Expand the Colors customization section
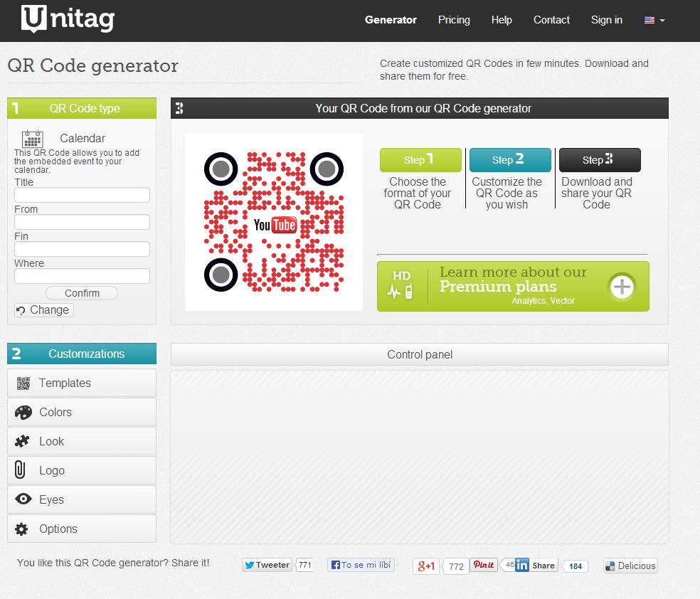This screenshot has width=700, height=599. pos(82,412)
